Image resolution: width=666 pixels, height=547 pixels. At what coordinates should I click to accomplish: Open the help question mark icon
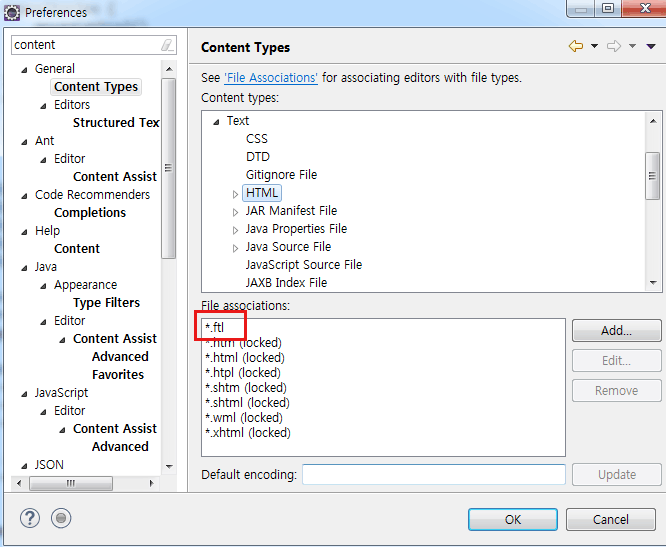30,518
